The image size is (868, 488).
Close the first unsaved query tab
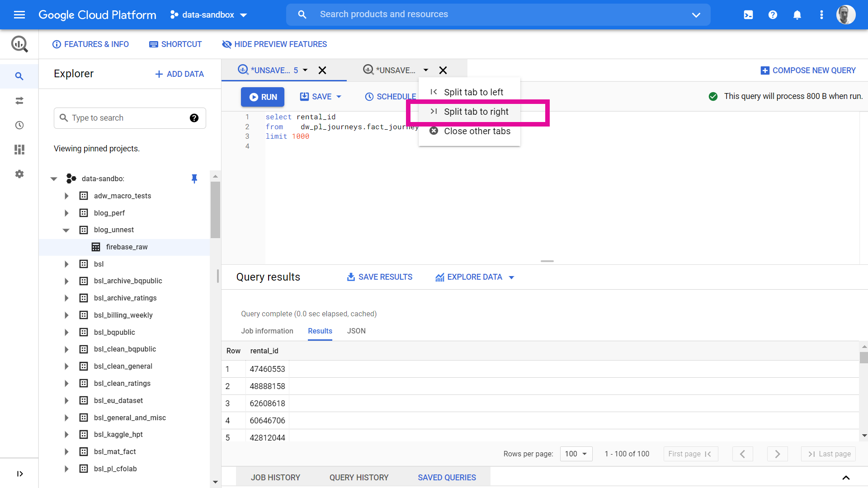coord(322,70)
